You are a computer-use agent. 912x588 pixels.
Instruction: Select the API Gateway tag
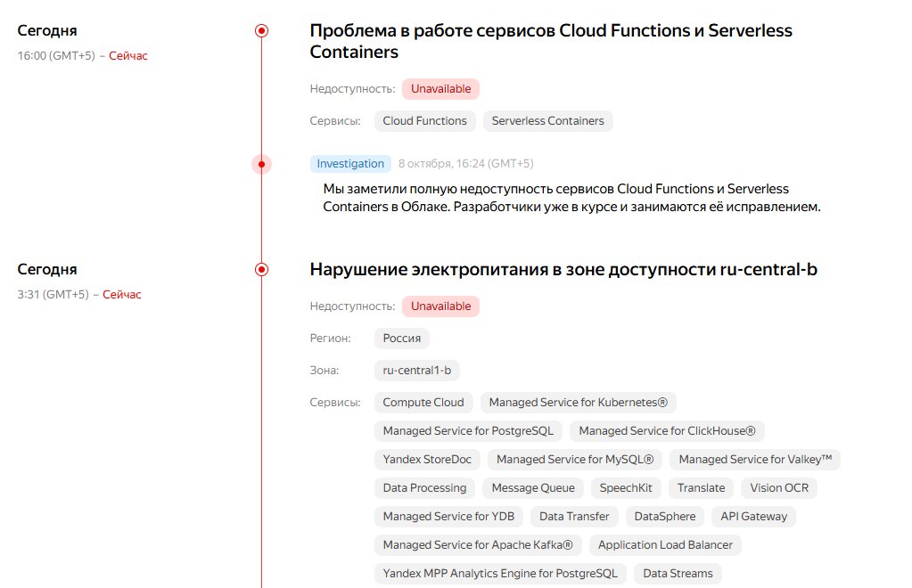[754, 516]
